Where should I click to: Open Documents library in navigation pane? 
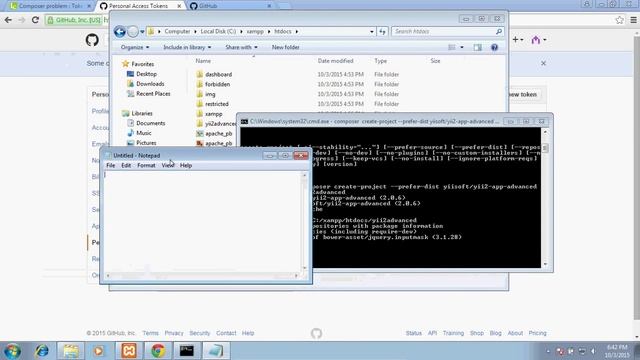pyautogui.click(x=151, y=123)
